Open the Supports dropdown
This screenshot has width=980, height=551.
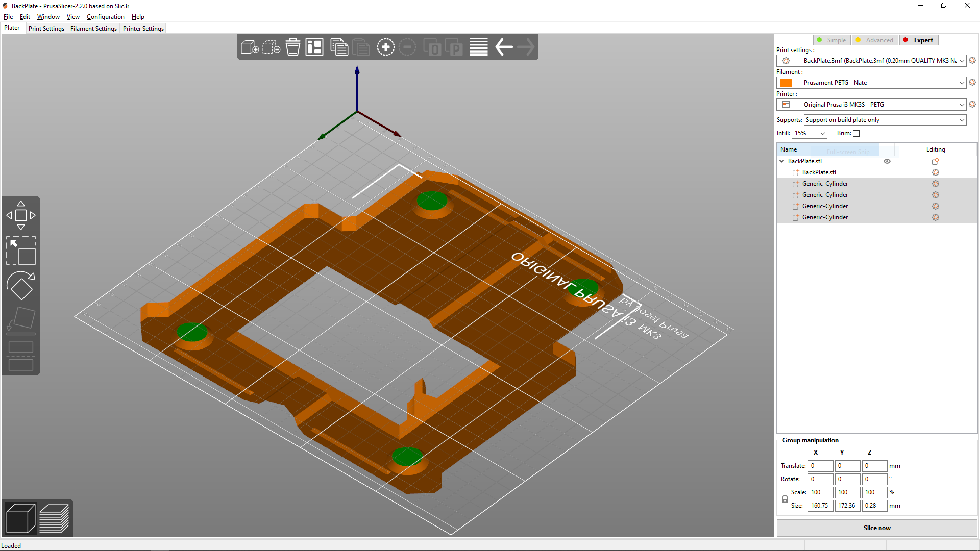tap(885, 120)
